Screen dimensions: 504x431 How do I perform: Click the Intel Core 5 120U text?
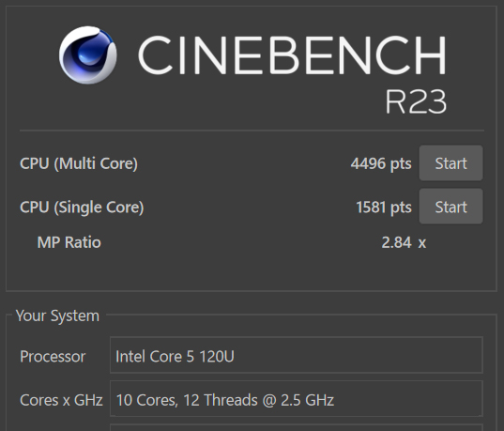(175, 357)
